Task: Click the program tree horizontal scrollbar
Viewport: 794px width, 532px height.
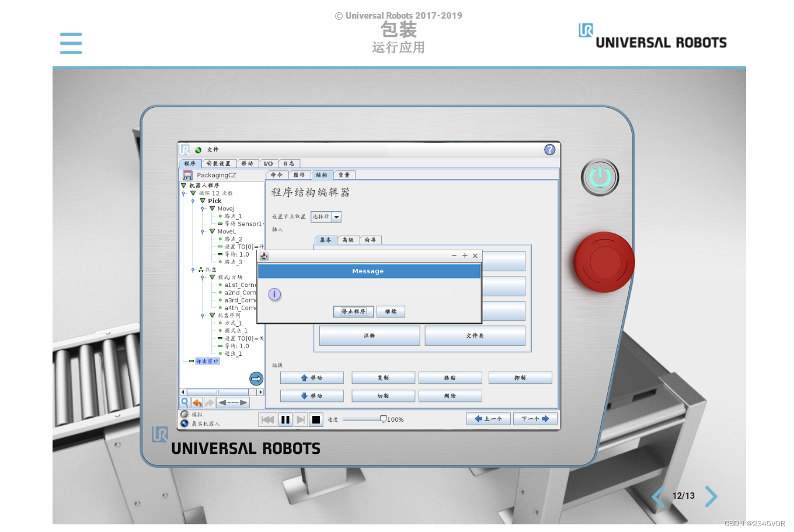Action: (x=221, y=392)
